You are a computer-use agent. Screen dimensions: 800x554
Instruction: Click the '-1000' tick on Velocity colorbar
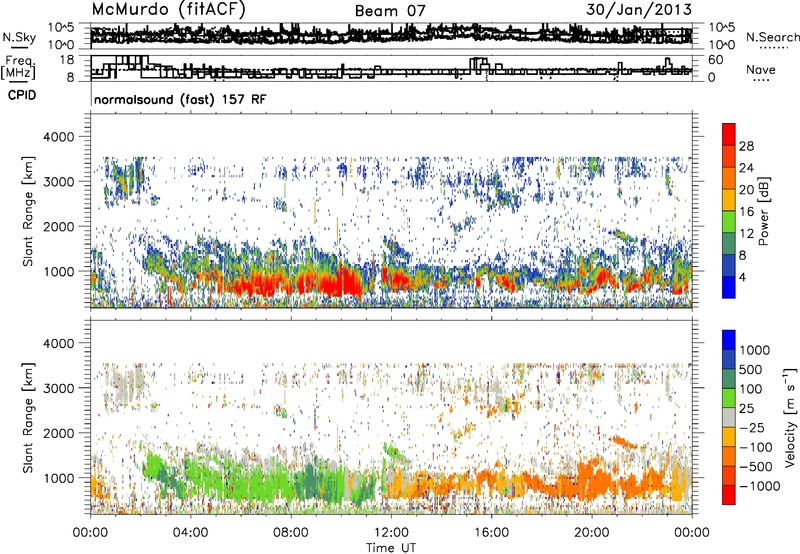pos(759,486)
